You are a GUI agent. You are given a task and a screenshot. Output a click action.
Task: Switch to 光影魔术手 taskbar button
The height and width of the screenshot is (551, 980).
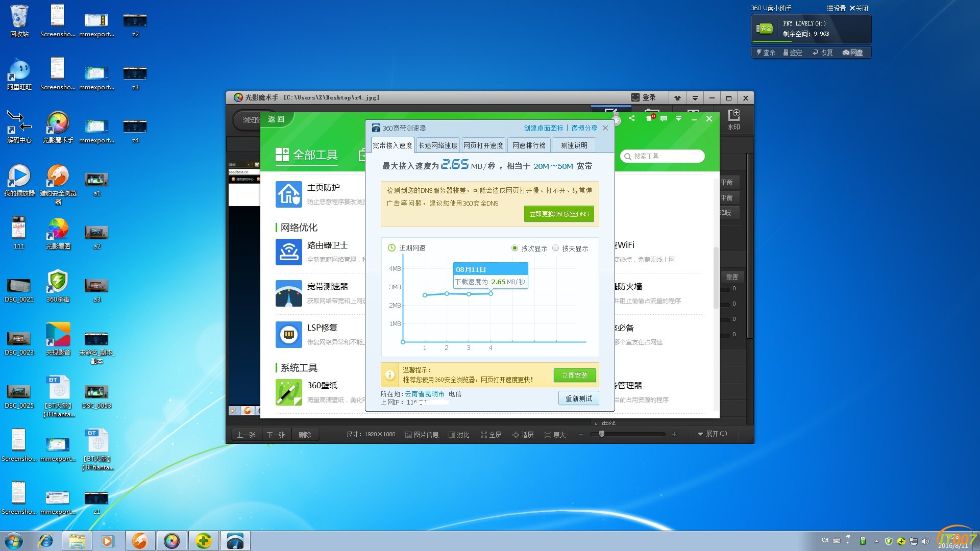[171, 541]
